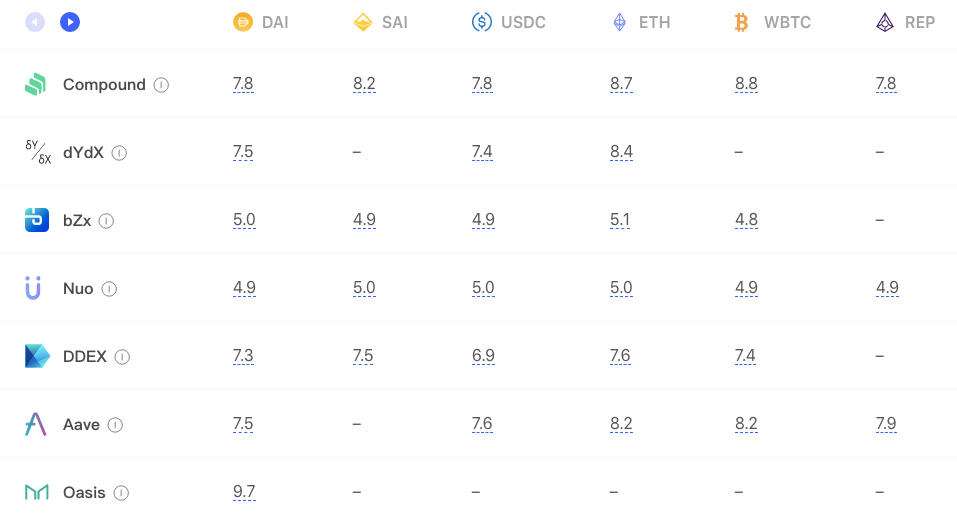Select the USDC column header
This screenshot has width=957, height=517.
[508, 23]
